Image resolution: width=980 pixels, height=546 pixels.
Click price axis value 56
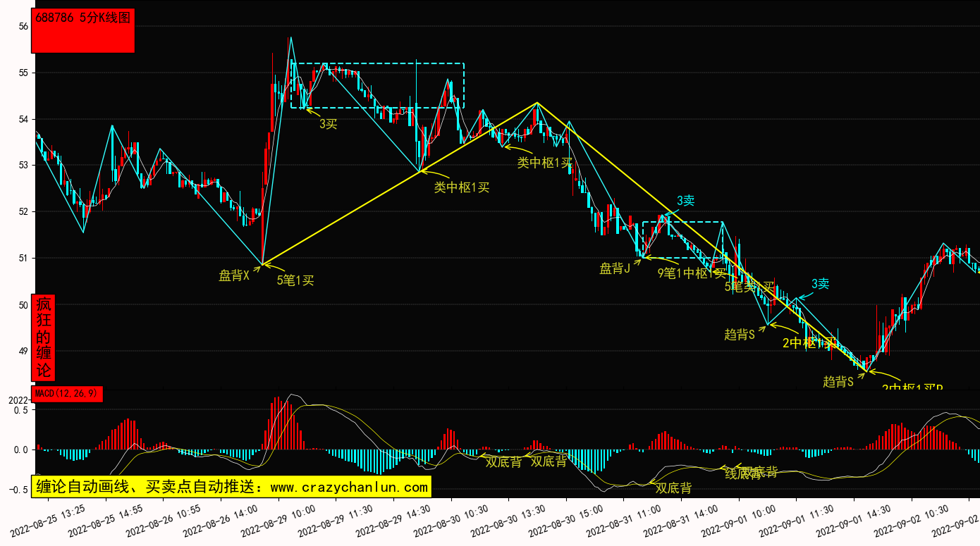pos(23,26)
